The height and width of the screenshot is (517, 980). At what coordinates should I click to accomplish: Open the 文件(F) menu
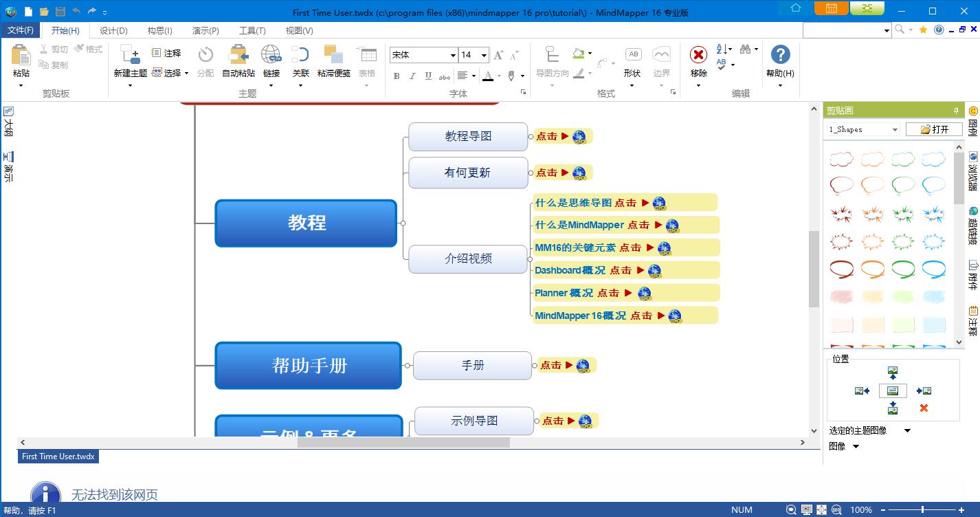click(20, 30)
